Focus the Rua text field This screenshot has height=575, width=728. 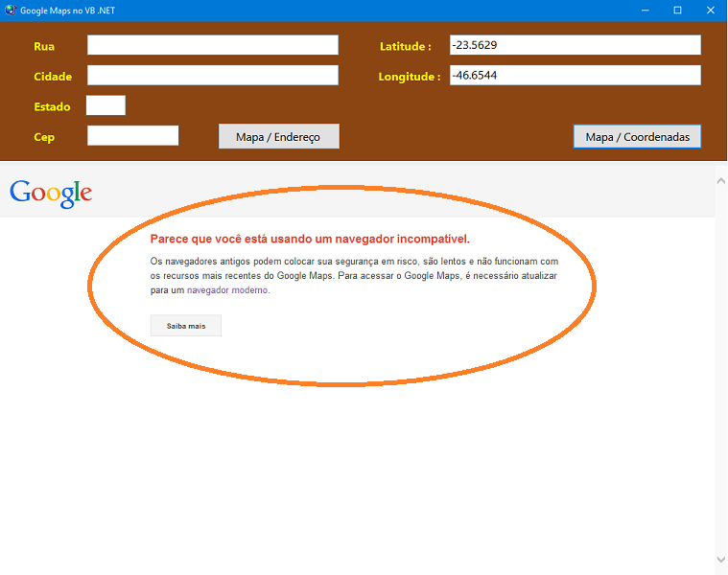[x=212, y=45]
